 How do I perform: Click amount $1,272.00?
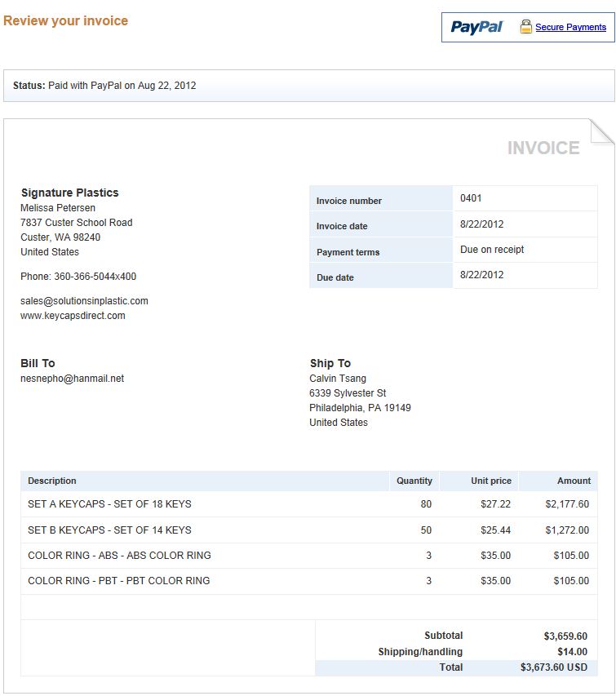click(x=567, y=530)
